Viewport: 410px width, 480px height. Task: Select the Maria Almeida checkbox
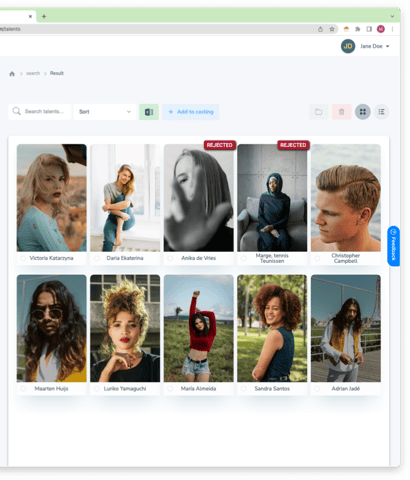(170, 389)
